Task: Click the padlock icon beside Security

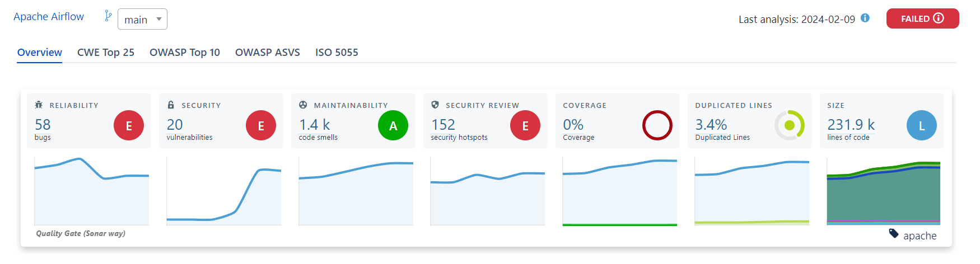Action: (171, 105)
